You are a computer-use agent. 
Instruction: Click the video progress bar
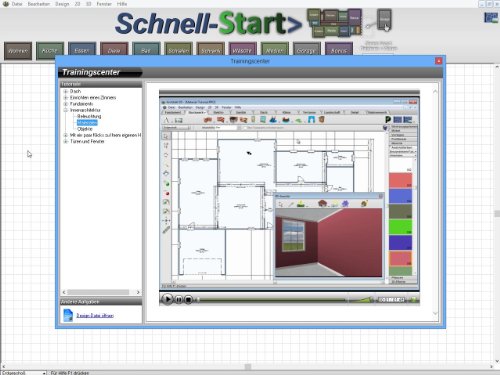[x=272, y=300]
